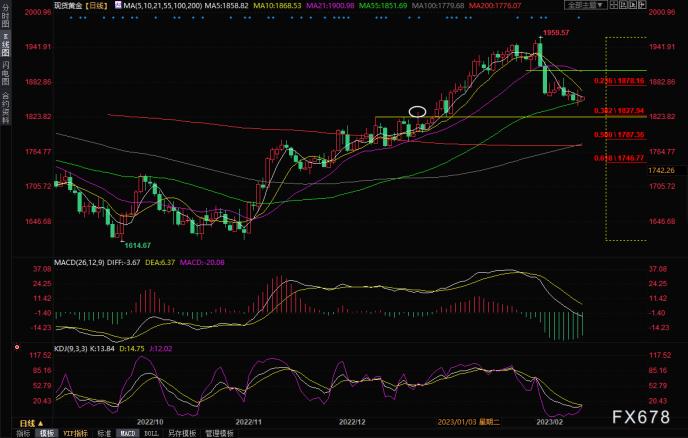Click the K:13.84 value

coord(102,349)
